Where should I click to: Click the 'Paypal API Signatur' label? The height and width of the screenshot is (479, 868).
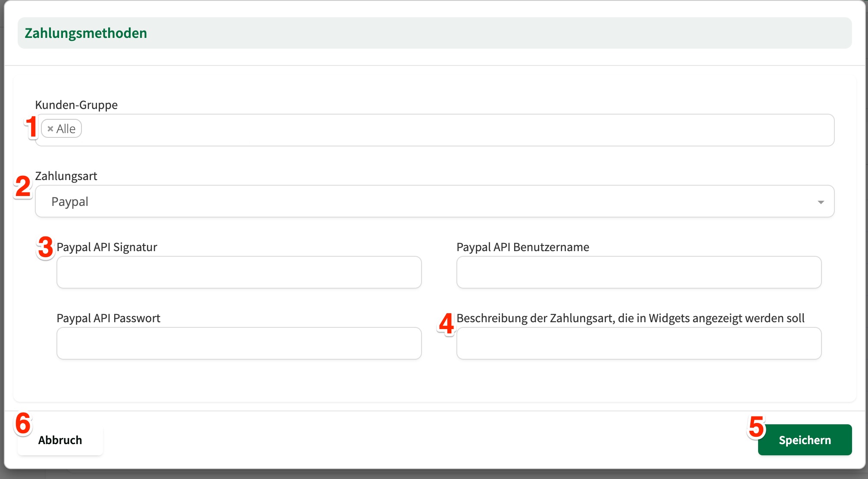[107, 247]
